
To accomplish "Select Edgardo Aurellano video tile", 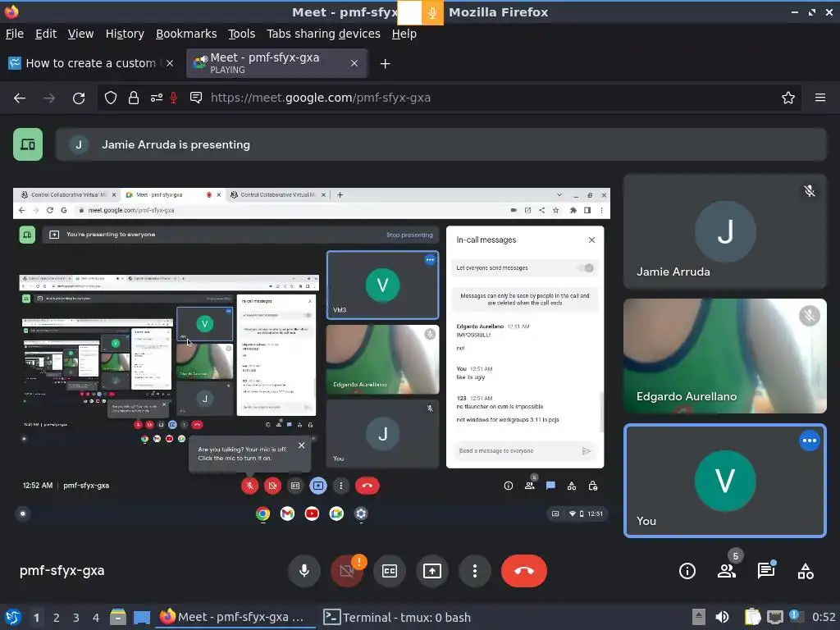I will (725, 356).
